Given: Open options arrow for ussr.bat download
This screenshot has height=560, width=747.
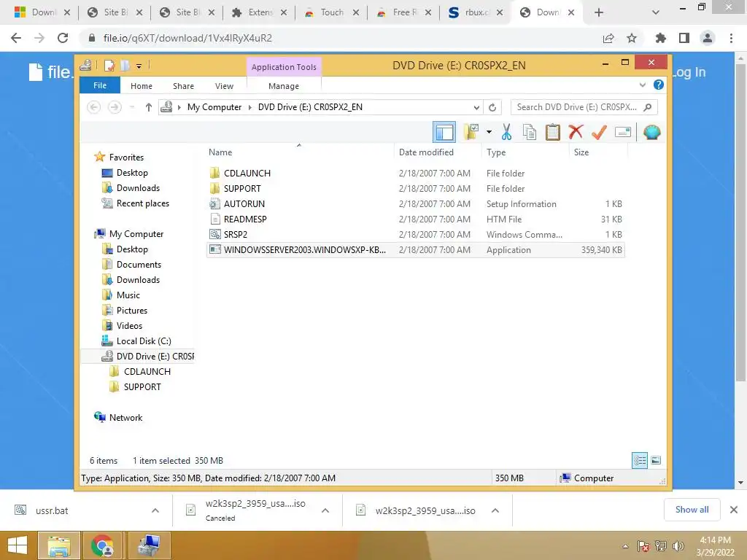Looking at the screenshot, I should pyautogui.click(x=155, y=510).
